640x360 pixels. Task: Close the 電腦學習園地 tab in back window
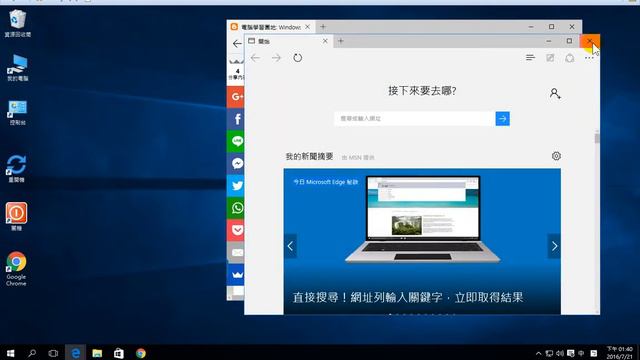(307, 27)
